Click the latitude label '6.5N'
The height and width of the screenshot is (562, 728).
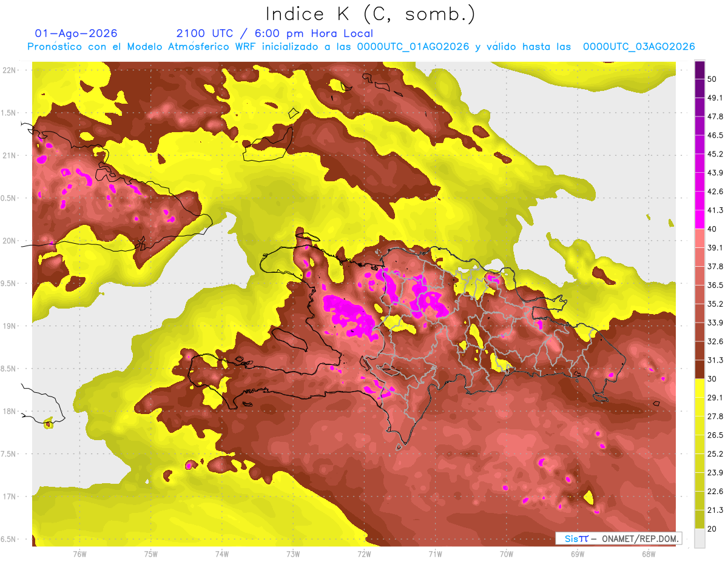pos(9,540)
